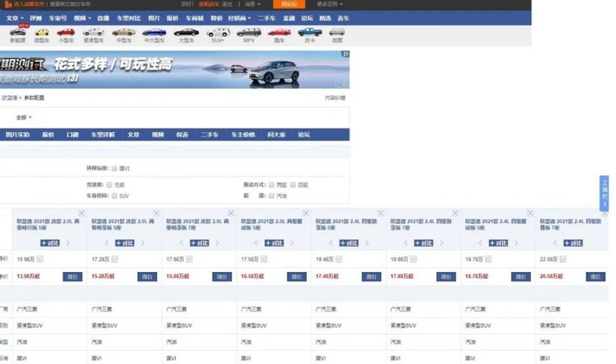Check the 无级 transmission checkbox
This screenshot has width=616, height=364.
click(x=109, y=185)
